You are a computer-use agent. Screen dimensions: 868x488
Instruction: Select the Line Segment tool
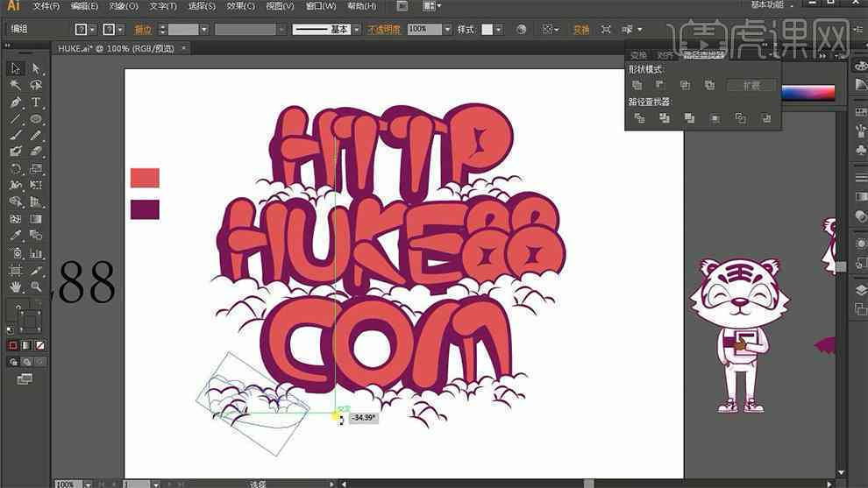(16, 119)
